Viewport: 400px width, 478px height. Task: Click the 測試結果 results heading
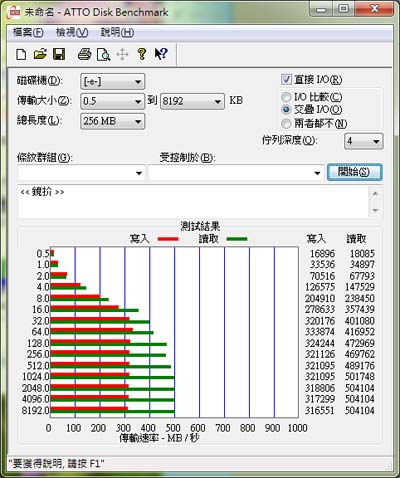[200, 226]
